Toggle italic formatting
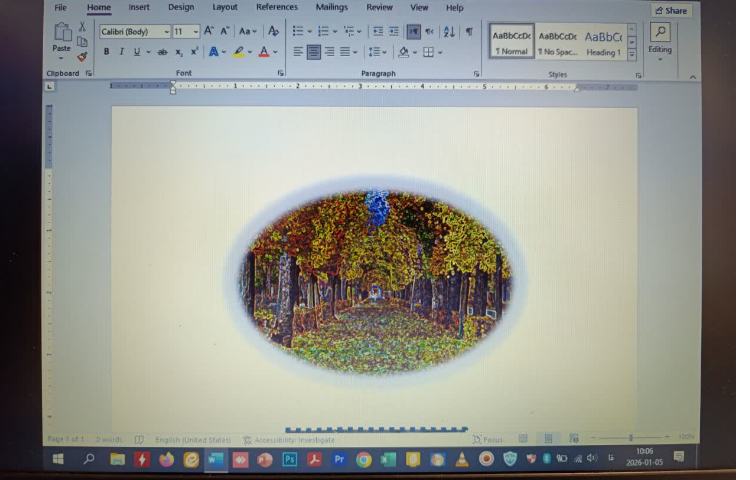This screenshot has width=750, height=480. coord(121,52)
